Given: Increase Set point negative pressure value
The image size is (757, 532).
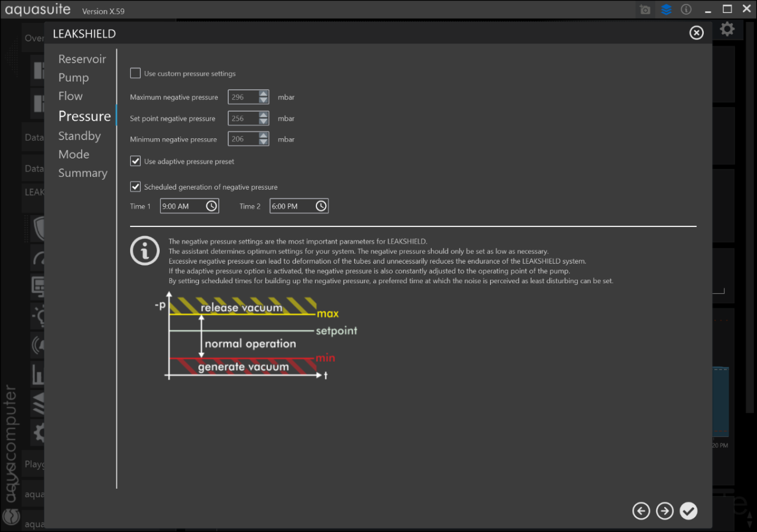Looking at the screenshot, I should (264, 115).
